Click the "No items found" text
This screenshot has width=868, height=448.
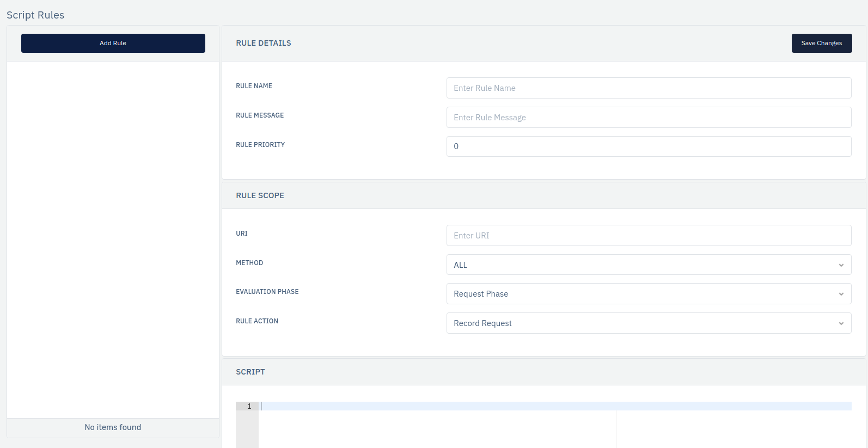point(113,427)
